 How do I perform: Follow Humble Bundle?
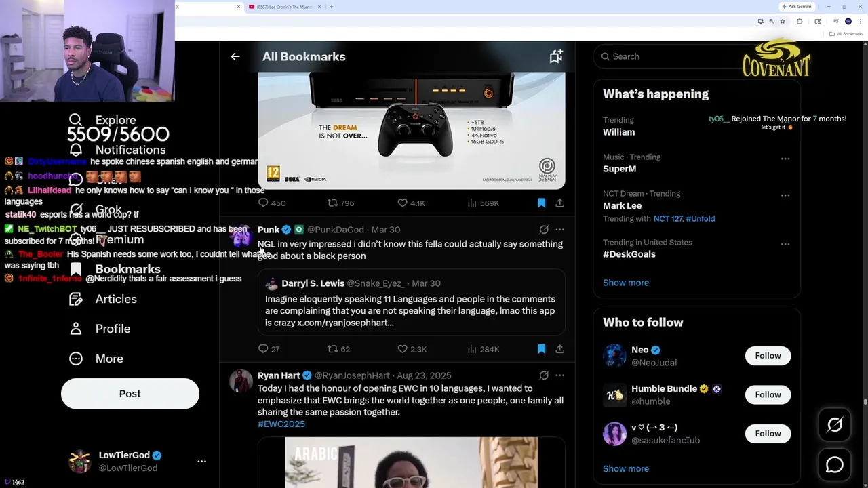[x=768, y=394]
